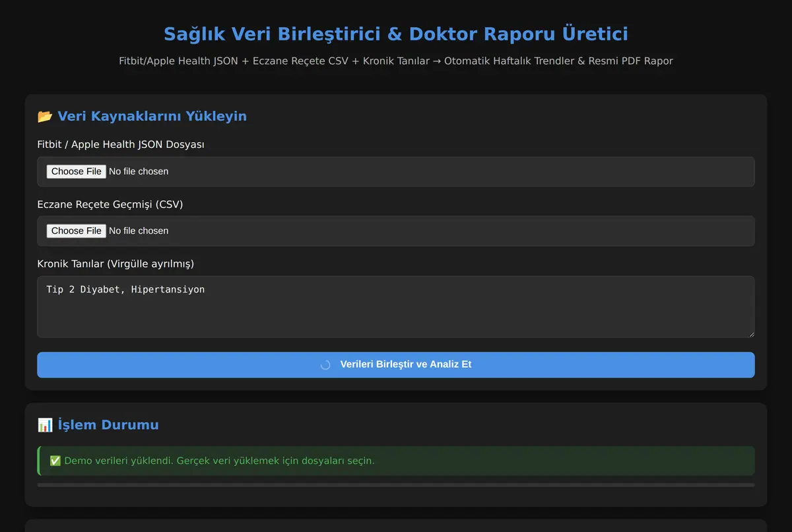Click the 'Kronik Tanılar (Virgülle ayrılmış)' label
The height and width of the screenshot is (532, 792).
(115, 264)
